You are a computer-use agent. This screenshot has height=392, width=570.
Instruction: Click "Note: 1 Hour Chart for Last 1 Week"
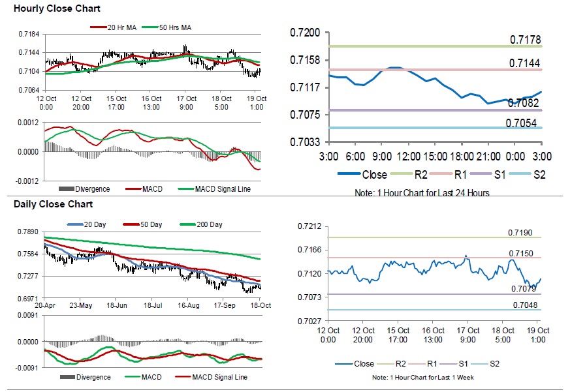[423, 378]
